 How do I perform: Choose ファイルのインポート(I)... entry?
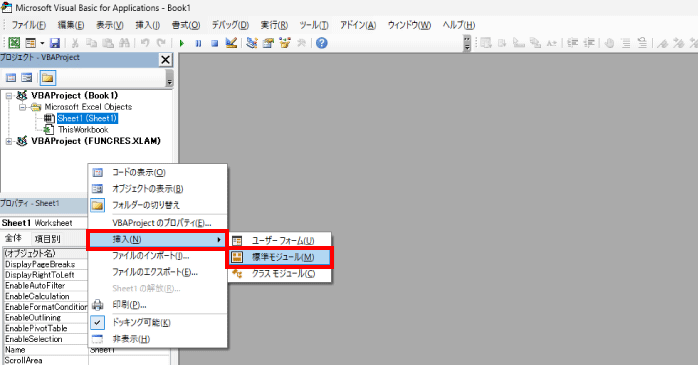pyautogui.click(x=158, y=256)
